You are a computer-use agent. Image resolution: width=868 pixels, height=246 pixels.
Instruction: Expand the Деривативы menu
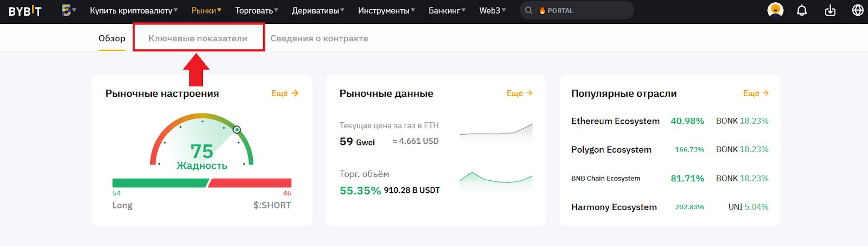[318, 10]
